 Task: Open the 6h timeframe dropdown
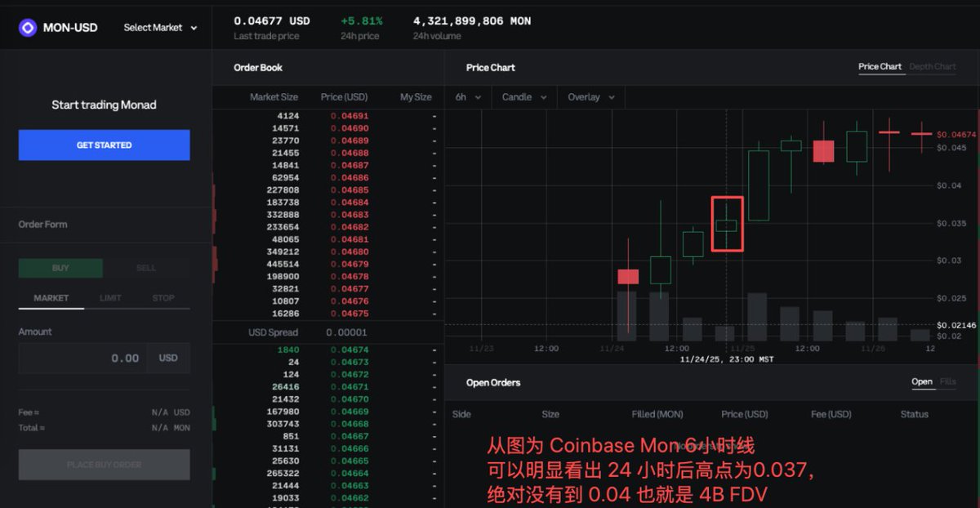pos(468,97)
